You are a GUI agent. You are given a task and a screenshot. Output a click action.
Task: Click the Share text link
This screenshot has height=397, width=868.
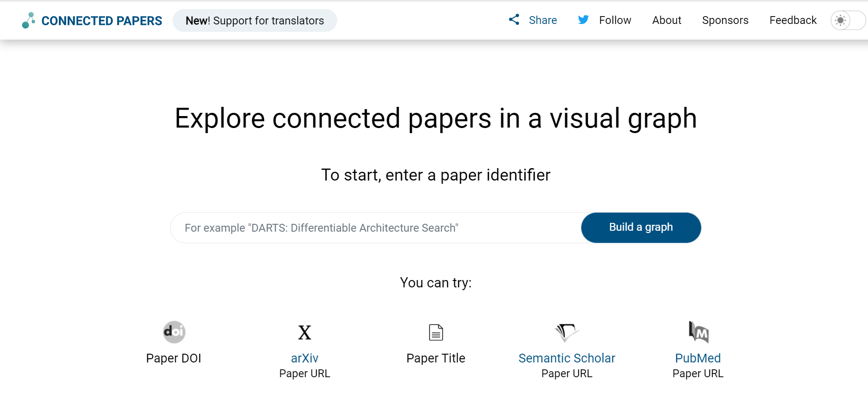[x=543, y=20]
